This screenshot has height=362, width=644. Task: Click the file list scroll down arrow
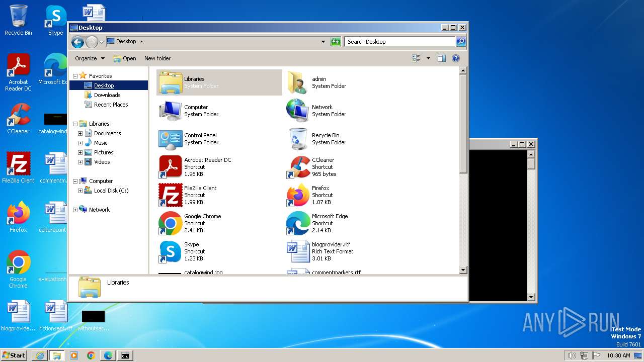pyautogui.click(x=463, y=270)
